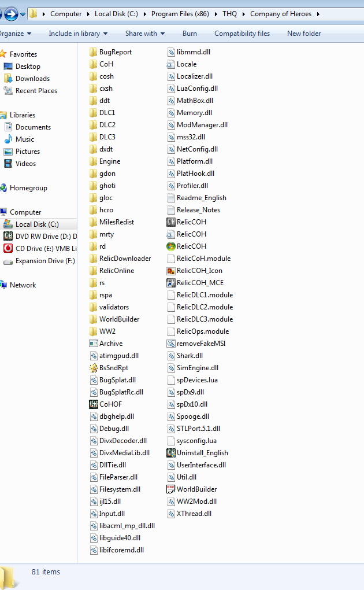This screenshot has height=590, width=364.
Task: Navigate to Local Disk (C:) breadcrumb
Action: coord(116,14)
